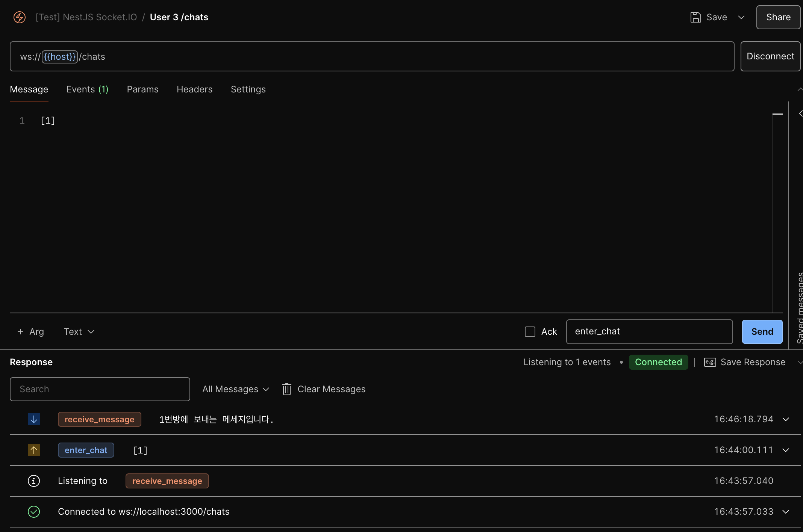Expand the receive_message row at 16:46:18.794
Image resolution: width=803 pixels, height=532 pixels.
(x=786, y=419)
